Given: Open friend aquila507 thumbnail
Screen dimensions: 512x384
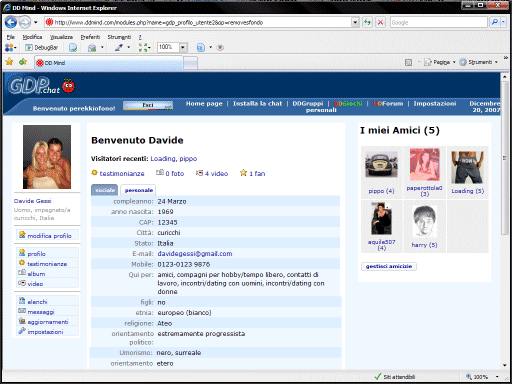Looking at the screenshot, I should tap(381, 219).
